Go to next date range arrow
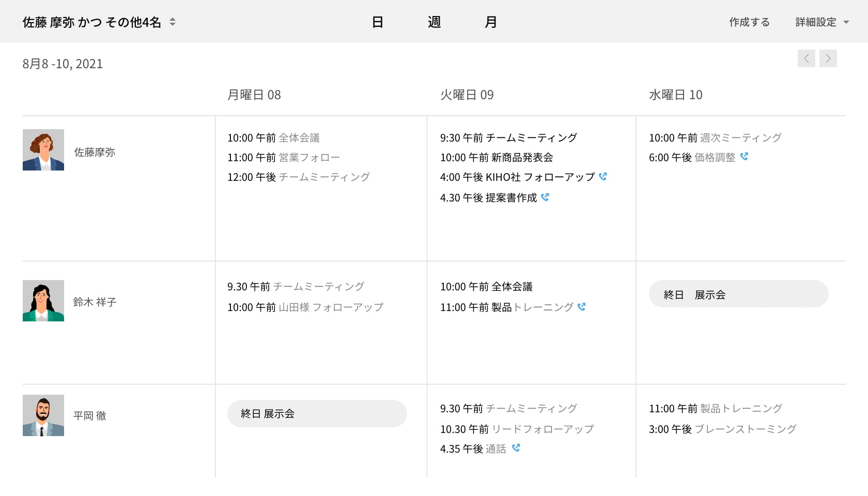This screenshot has height=496, width=868. point(828,58)
